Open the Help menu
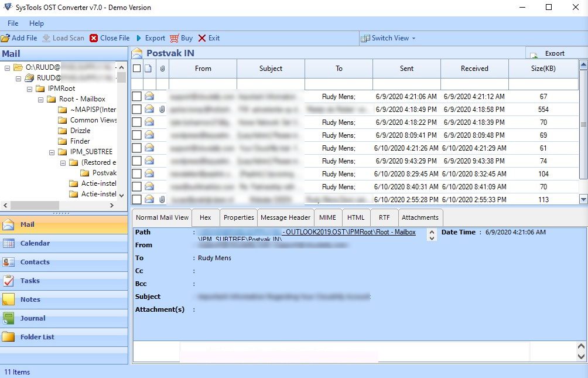 [x=36, y=23]
